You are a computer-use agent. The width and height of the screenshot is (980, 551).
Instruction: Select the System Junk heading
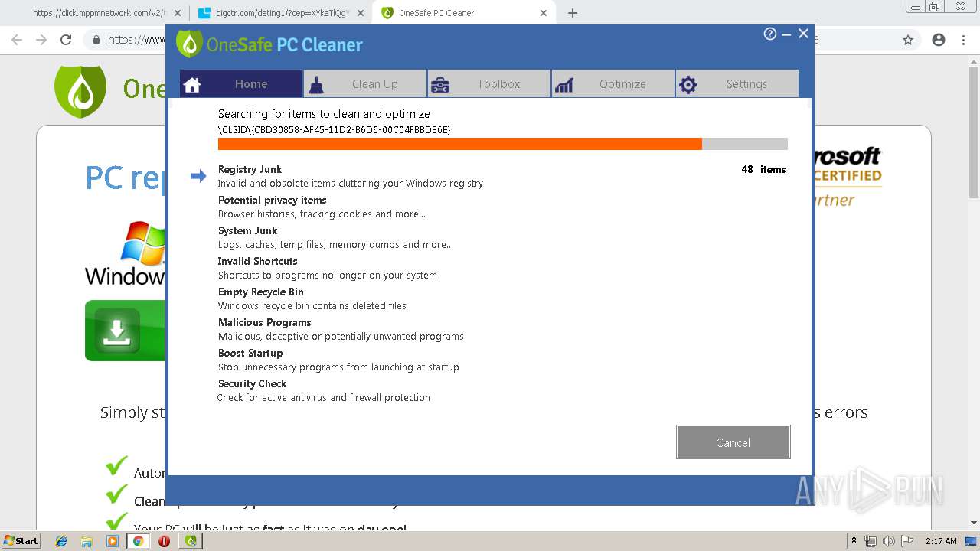tap(247, 230)
